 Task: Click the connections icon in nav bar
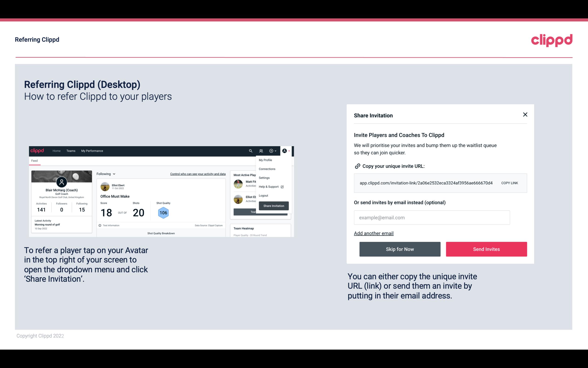click(261, 151)
